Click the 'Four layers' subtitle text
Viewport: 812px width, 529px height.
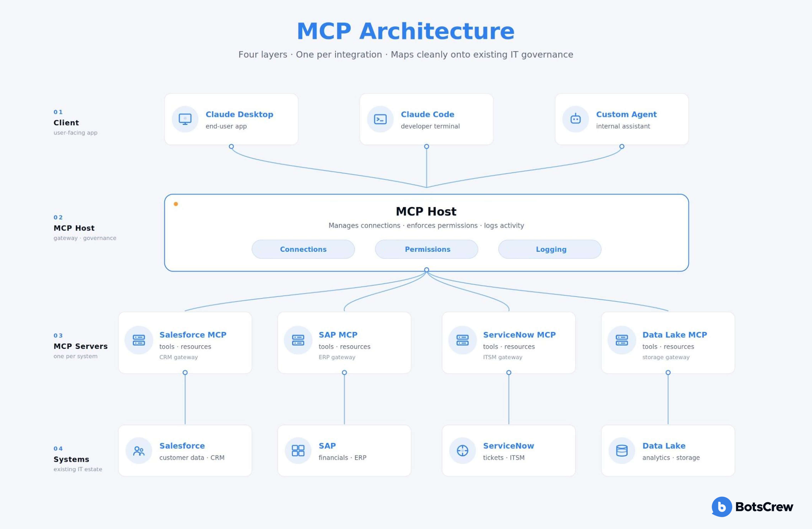406,55
